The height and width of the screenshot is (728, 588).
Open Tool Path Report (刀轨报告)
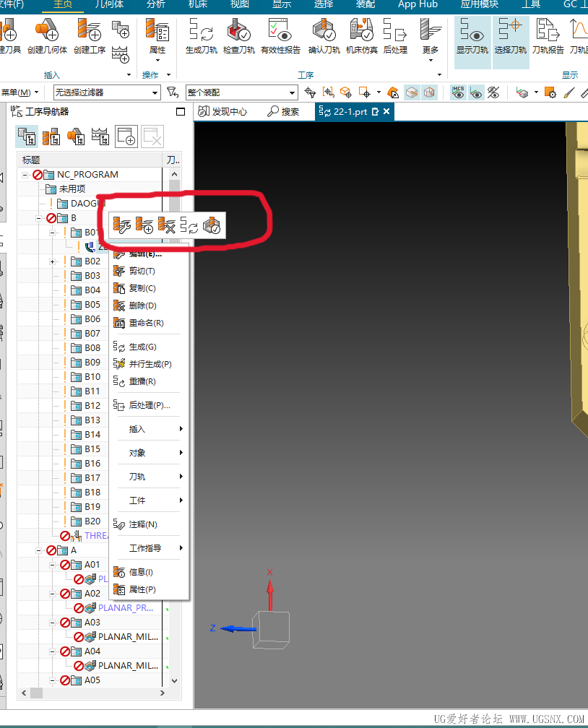(x=548, y=36)
